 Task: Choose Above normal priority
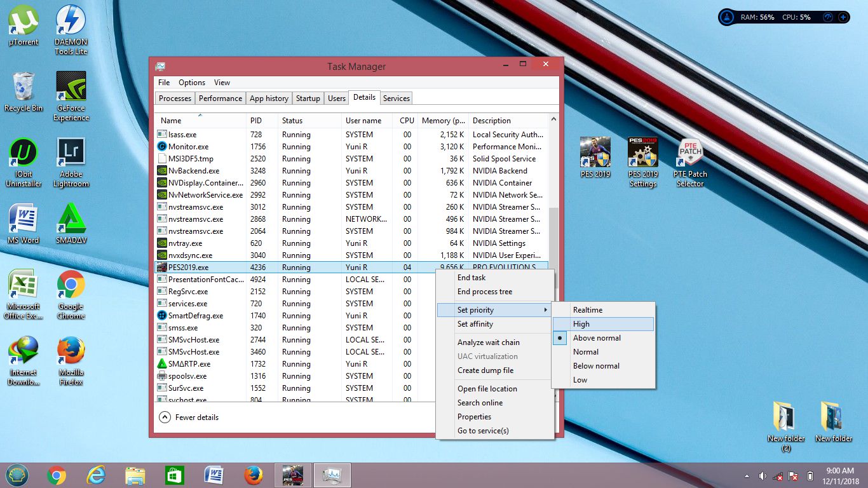pyautogui.click(x=603, y=338)
